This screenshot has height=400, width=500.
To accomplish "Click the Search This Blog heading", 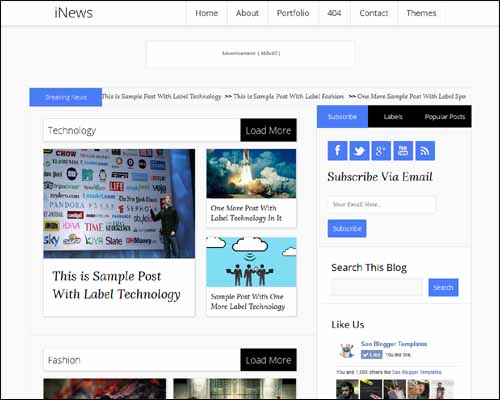I will pos(369,268).
